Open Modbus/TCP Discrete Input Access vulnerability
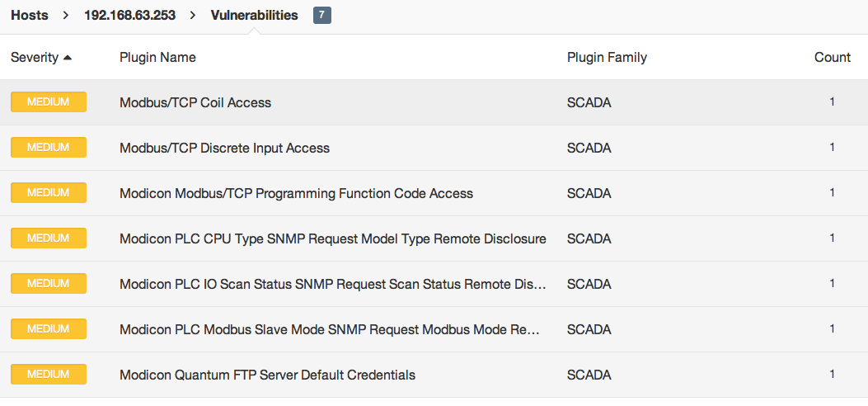 224,148
